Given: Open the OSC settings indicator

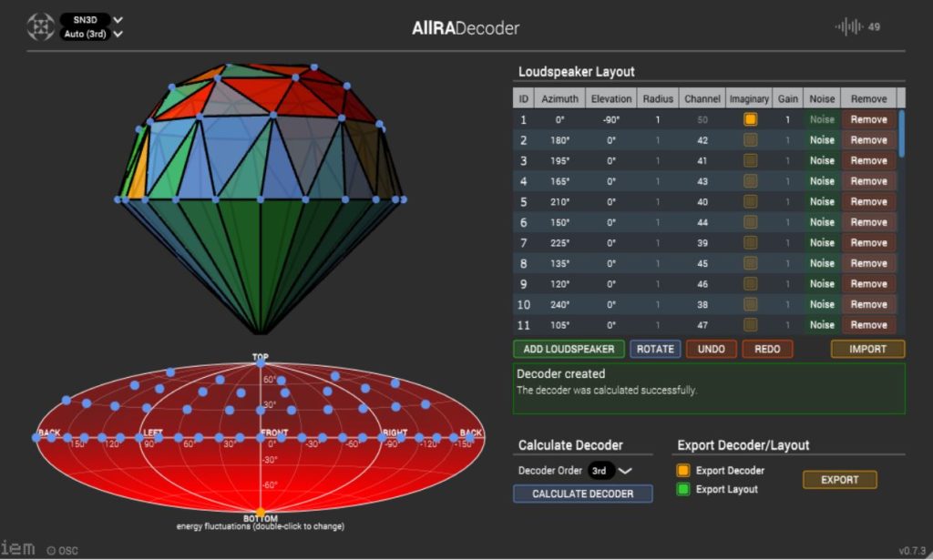Looking at the screenshot, I should [x=63, y=551].
